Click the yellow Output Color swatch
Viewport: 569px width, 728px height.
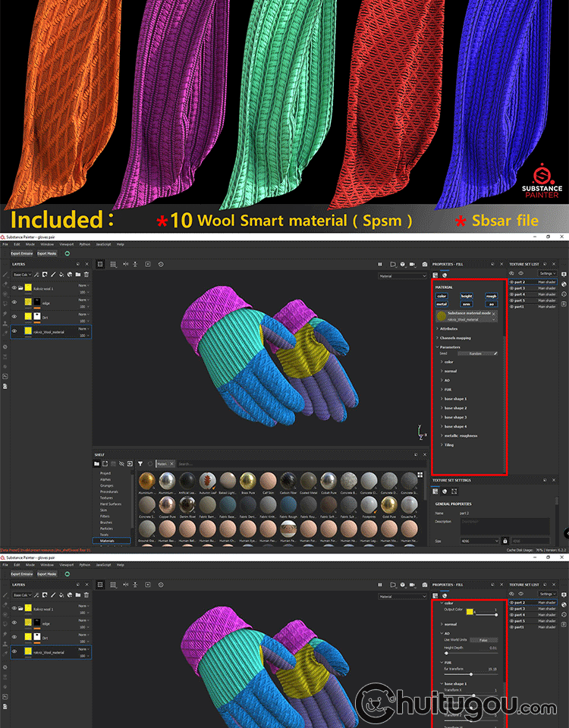(469, 611)
